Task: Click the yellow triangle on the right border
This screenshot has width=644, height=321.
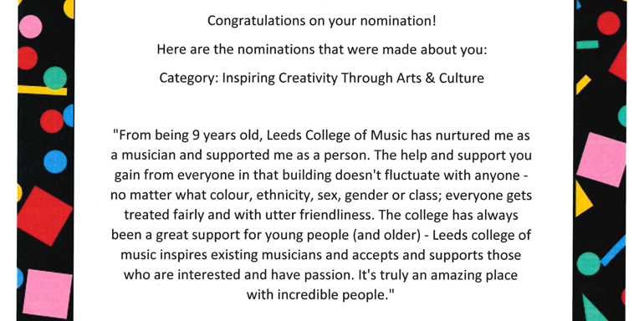Action: 583,198
